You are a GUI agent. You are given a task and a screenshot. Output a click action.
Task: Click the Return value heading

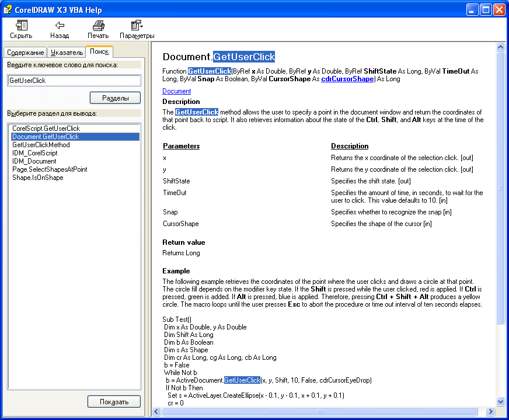(x=184, y=242)
